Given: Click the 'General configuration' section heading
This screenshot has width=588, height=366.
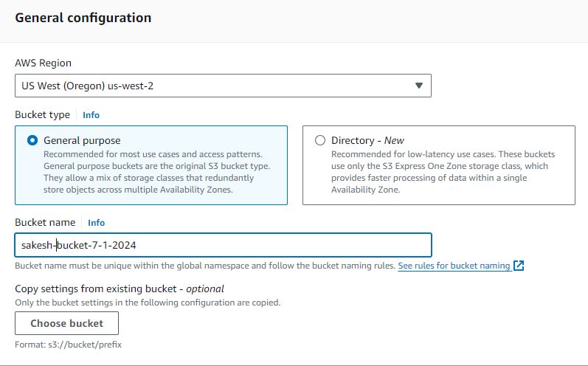Looking at the screenshot, I should pyautogui.click(x=83, y=18).
